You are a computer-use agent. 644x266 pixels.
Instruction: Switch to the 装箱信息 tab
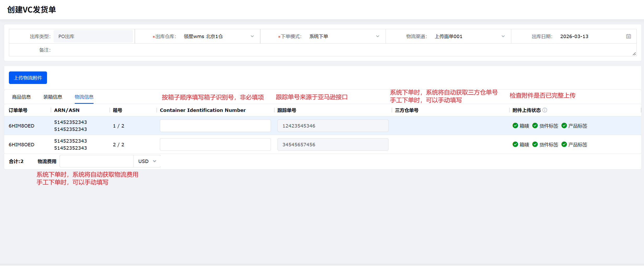point(53,97)
